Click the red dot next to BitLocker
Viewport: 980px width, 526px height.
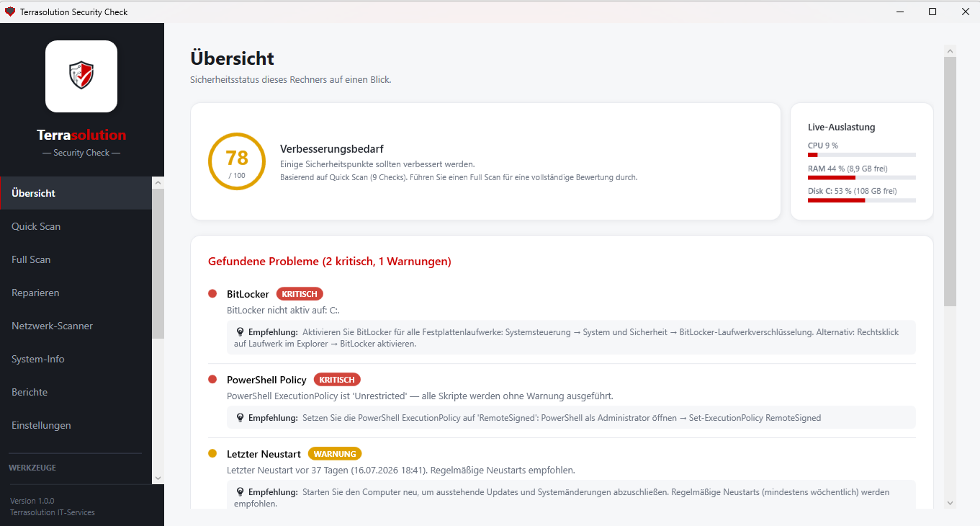tap(212, 294)
